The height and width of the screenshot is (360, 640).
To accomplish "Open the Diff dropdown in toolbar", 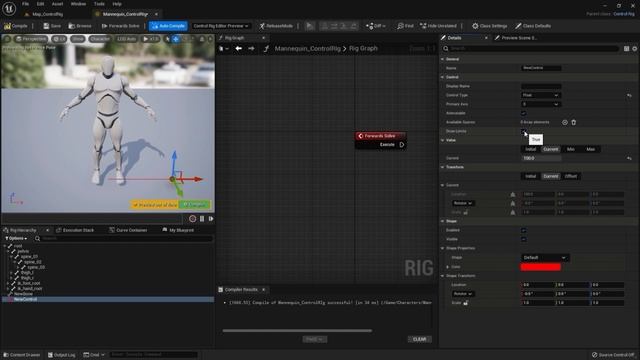I will tap(376, 26).
